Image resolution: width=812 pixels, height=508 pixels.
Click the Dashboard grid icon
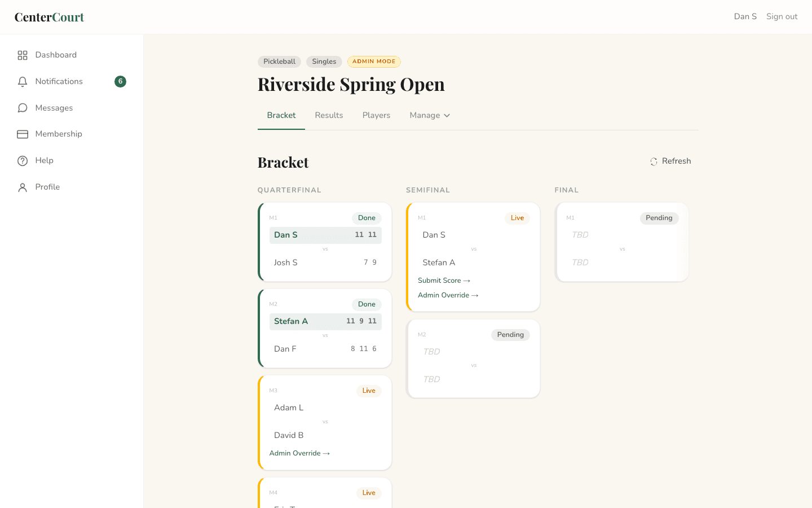(23, 55)
